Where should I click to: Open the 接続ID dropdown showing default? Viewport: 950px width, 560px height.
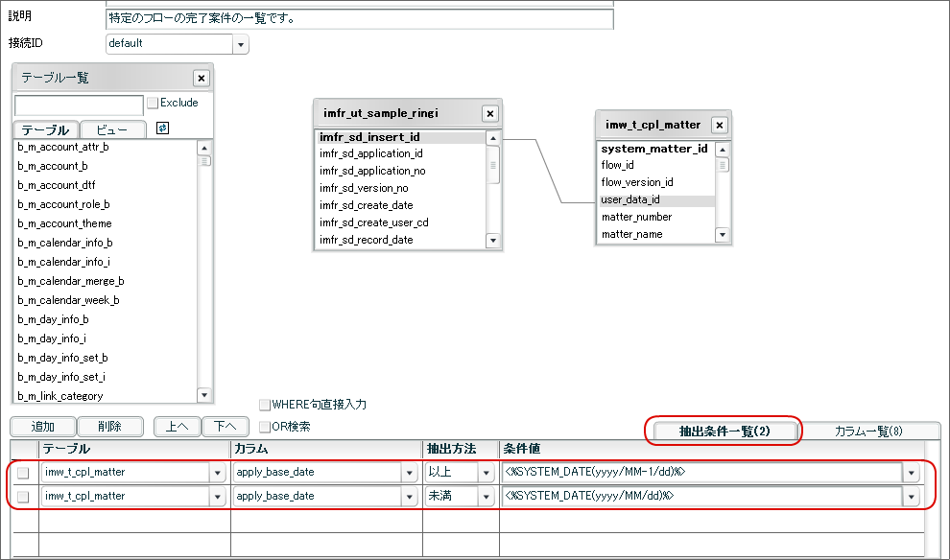238,44
